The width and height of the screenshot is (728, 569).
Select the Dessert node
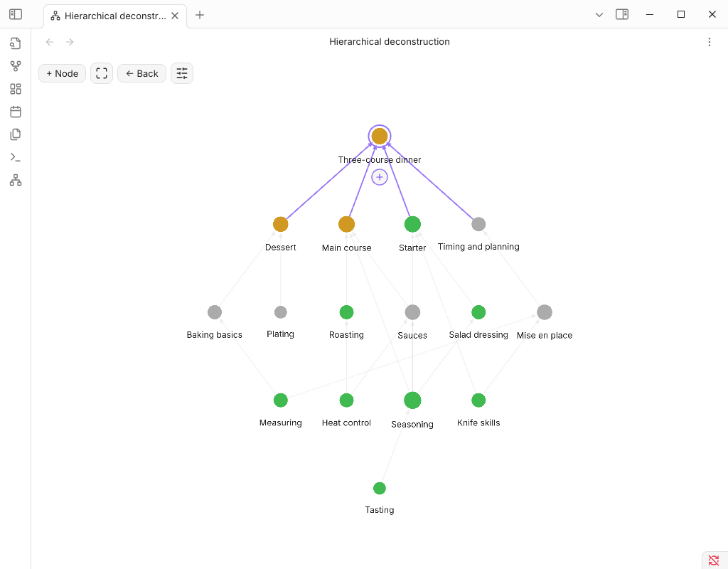coord(280,224)
